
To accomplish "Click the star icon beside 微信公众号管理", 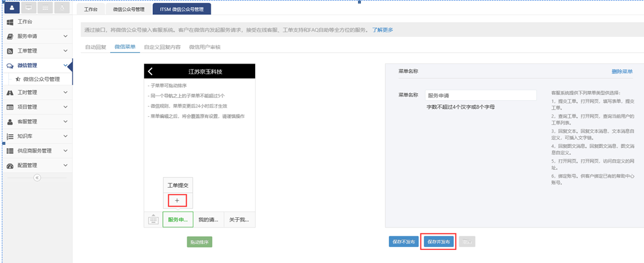I will click(x=18, y=79).
